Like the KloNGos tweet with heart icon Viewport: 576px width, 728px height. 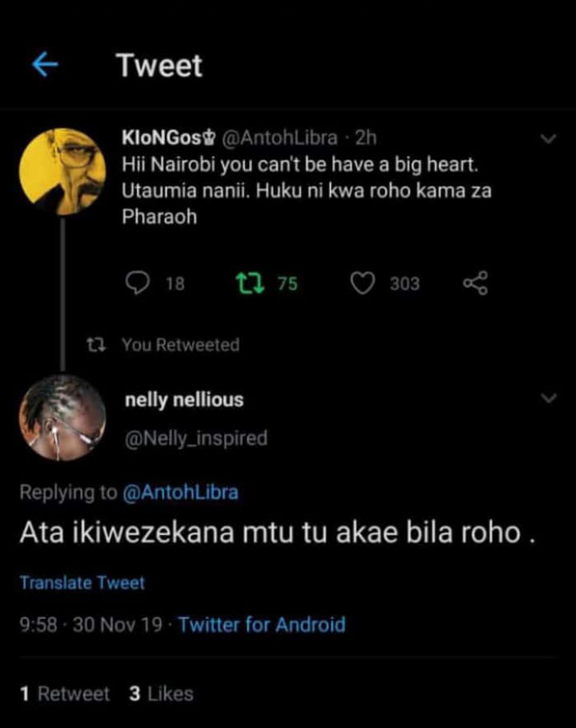tap(364, 283)
